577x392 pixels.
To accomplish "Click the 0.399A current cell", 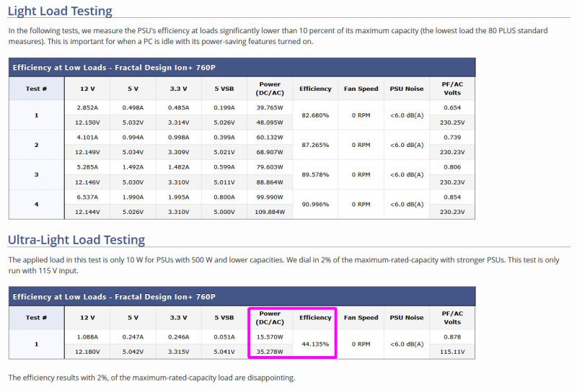I will (224, 138).
